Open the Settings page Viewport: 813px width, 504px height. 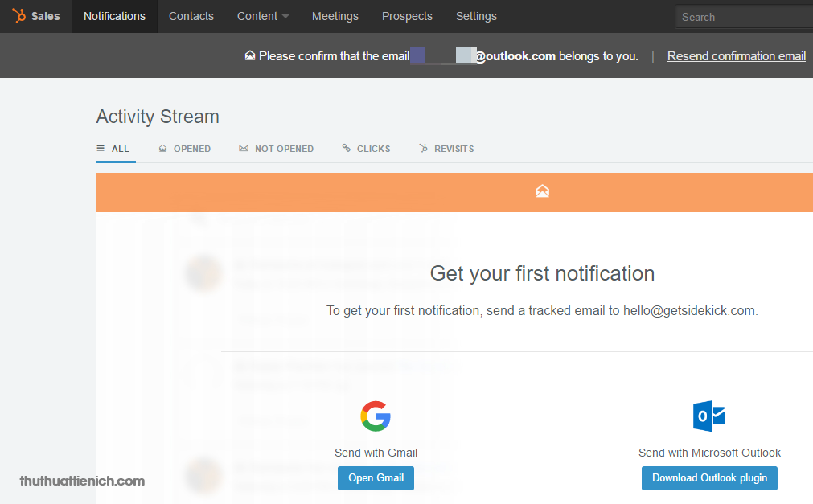click(476, 16)
